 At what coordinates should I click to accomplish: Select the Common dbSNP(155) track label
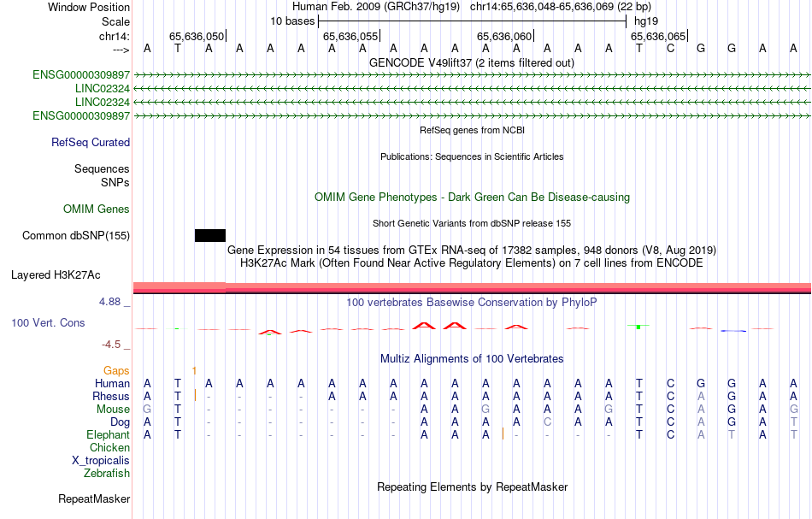(76, 236)
